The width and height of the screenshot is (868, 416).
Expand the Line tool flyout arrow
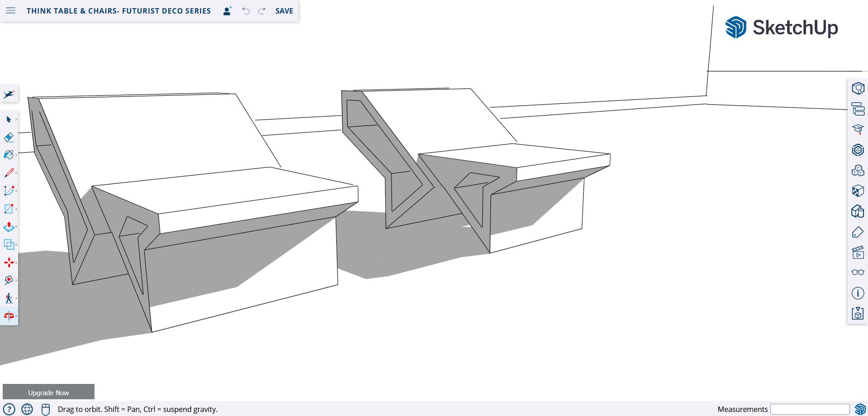16,173
